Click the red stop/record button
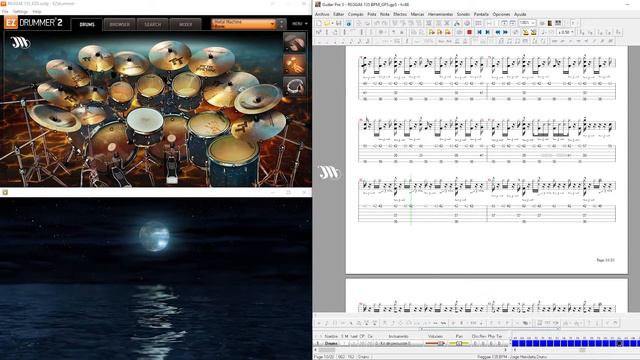640x360 pixels. tap(469, 32)
